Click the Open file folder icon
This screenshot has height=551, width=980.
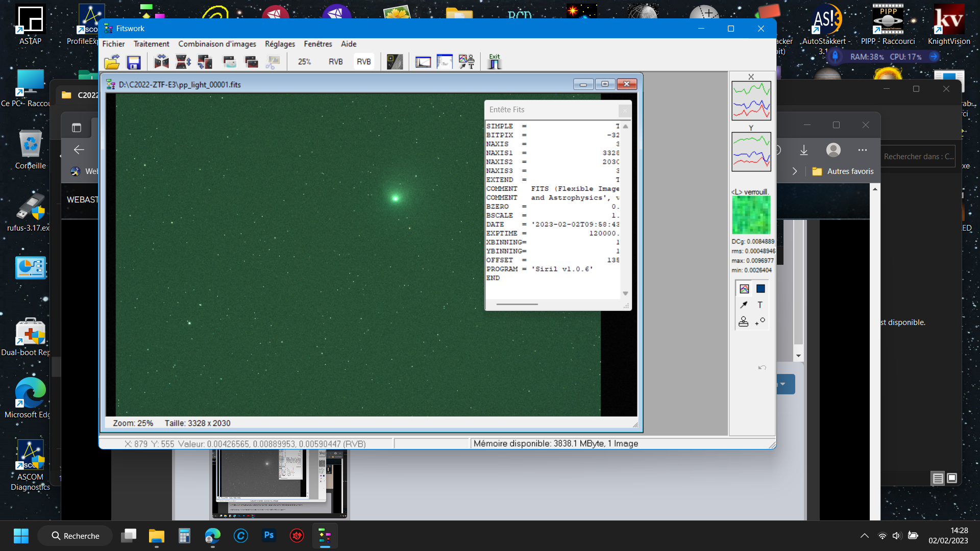click(x=112, y=62)
